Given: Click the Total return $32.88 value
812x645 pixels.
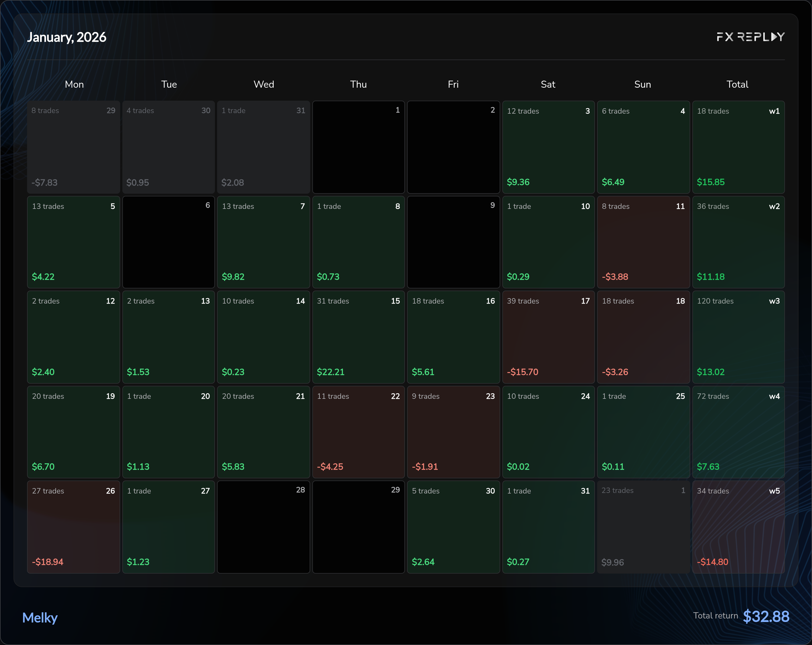Looking at the screenshot, I should pos(766,616).
